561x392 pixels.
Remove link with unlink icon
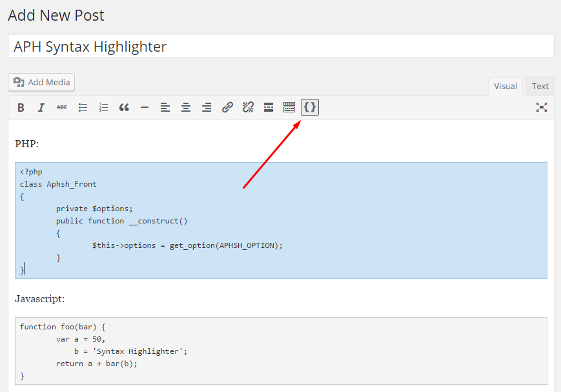tap(248, 107)
